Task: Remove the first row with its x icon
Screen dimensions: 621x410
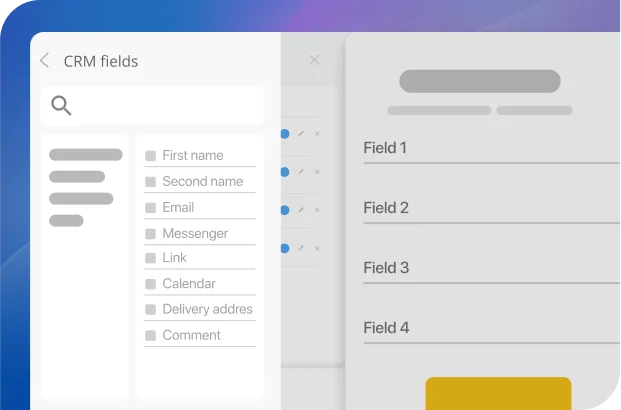Action: click(x=317, y=133)
